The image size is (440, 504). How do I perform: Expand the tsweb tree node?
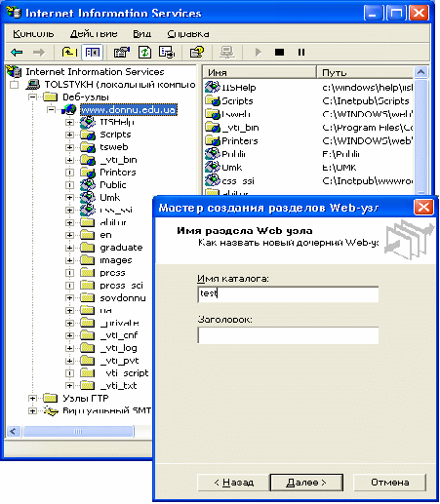69,147
